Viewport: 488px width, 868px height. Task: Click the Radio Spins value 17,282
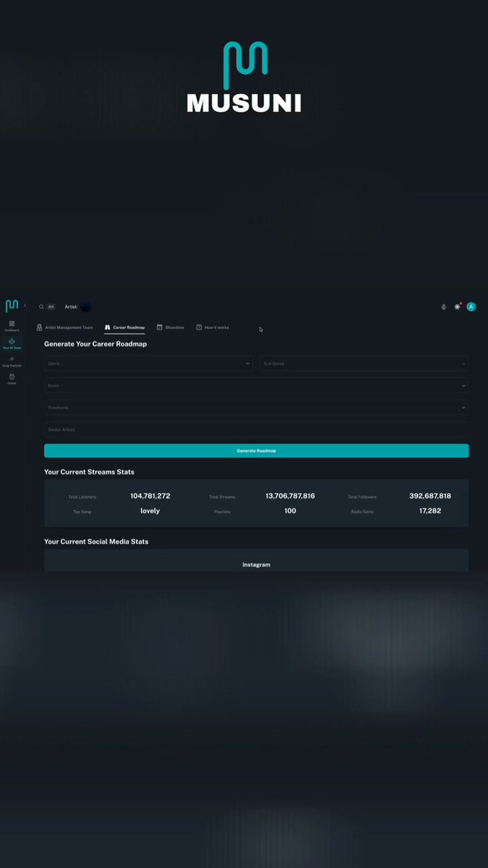tap(430, 511)
